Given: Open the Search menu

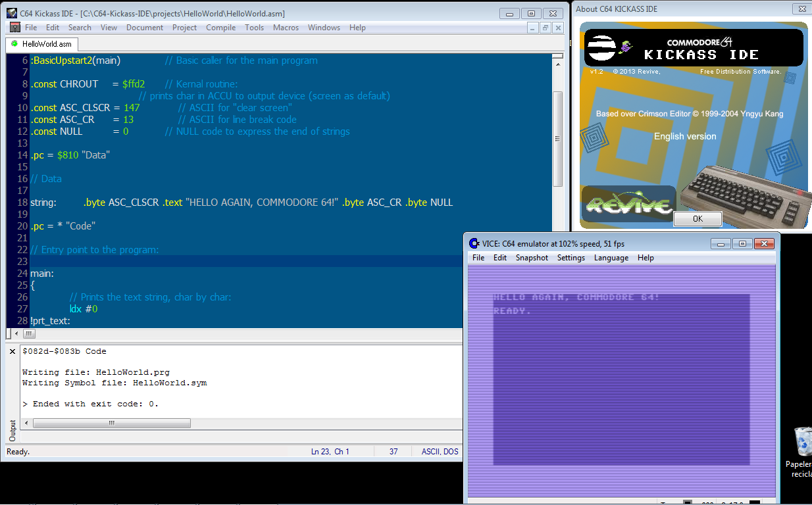Looking at the screenshot, I should coord(80,28).
